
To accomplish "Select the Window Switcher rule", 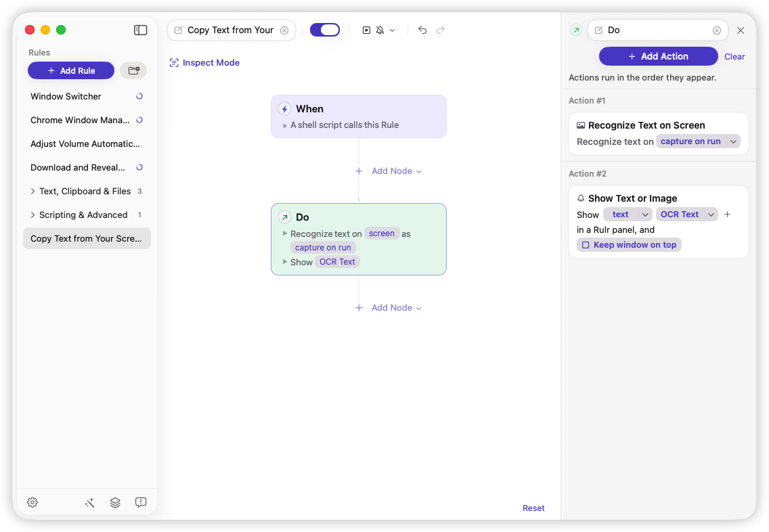I will [87, 96].
